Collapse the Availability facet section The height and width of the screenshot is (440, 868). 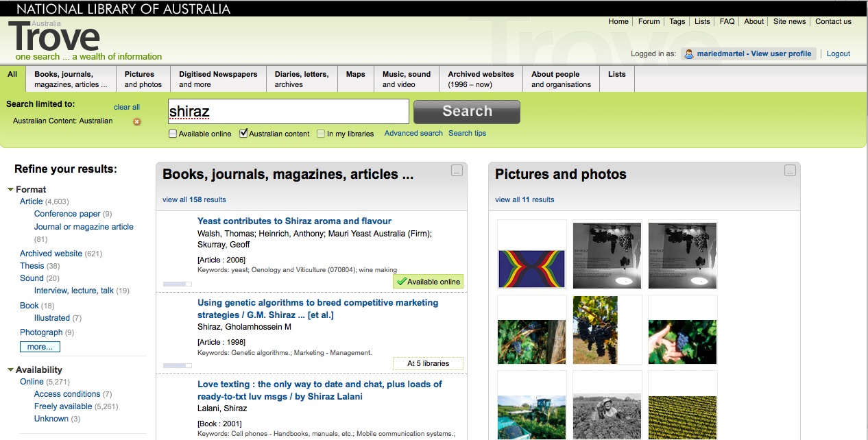click(x=11, y=370)
